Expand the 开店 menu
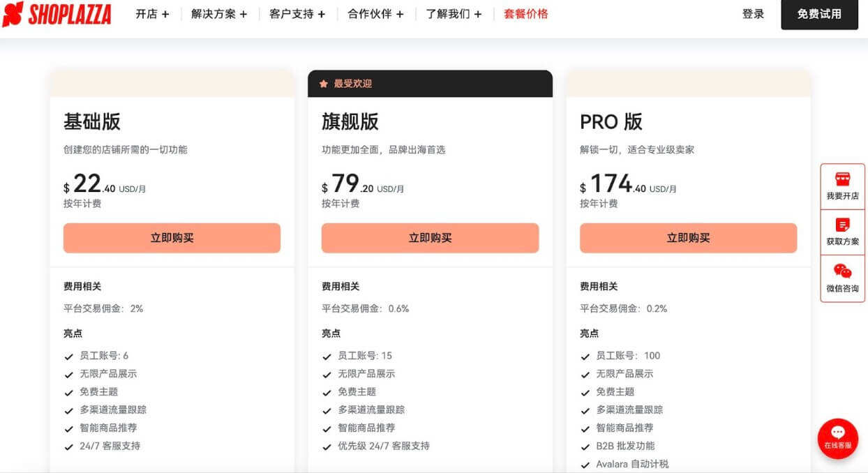The width and height of the screenshot is (868, 473). pyautogui.click(x=152, y=14)
